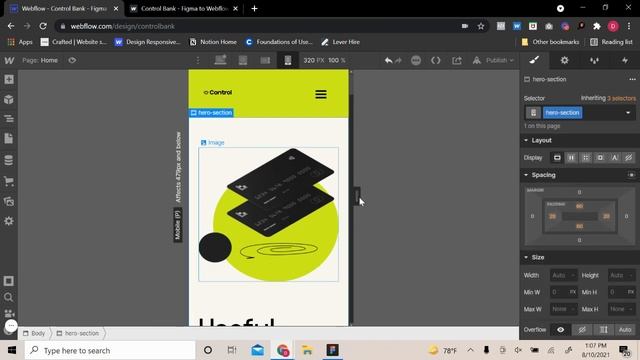
Task: Open hamburger menu in canvas navbar
Action: tap(321, 94)
